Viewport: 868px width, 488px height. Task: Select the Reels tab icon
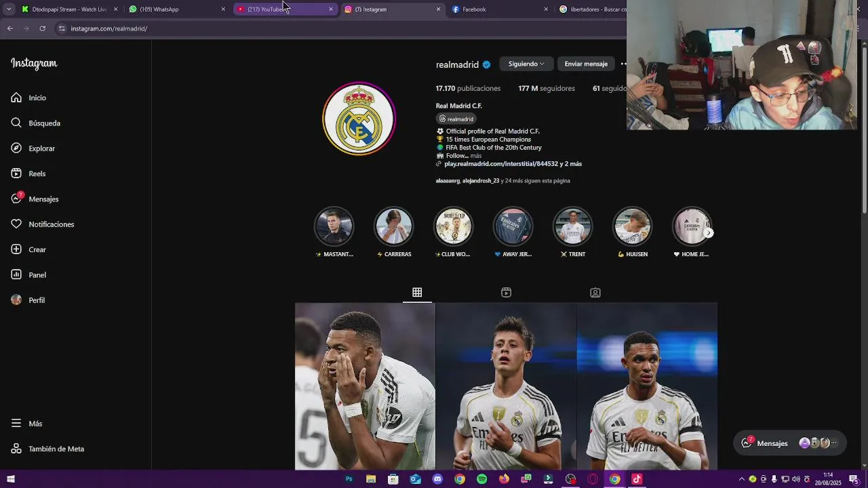(506, 292)
